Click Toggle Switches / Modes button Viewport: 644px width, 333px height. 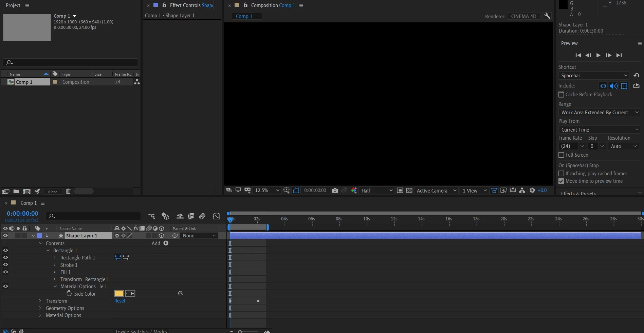tap(141, 331)
